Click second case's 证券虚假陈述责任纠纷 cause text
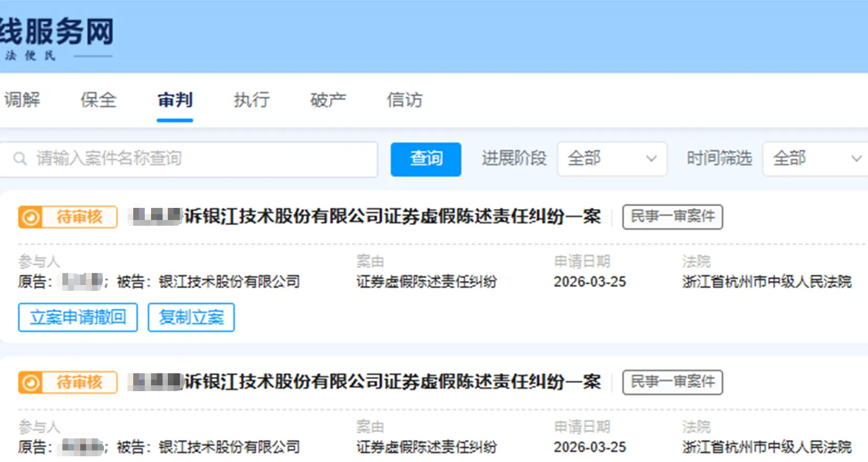The width and height of the screenshot is (868, 462). click(x=426, y=447)
